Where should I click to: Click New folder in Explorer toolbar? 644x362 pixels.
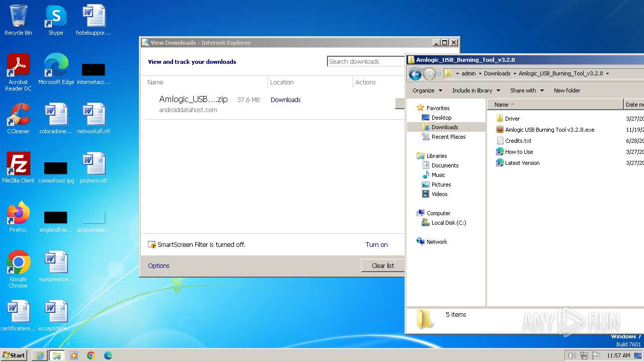pos(567,90)
